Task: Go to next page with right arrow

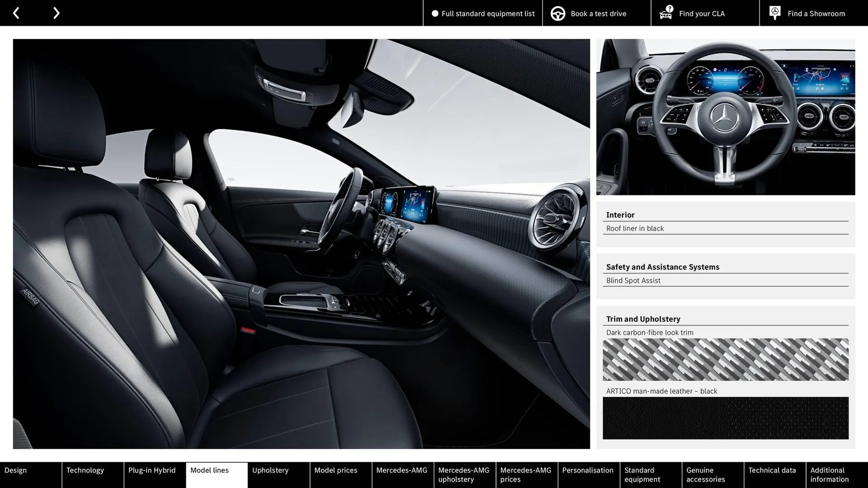Action: click(56, 13)
